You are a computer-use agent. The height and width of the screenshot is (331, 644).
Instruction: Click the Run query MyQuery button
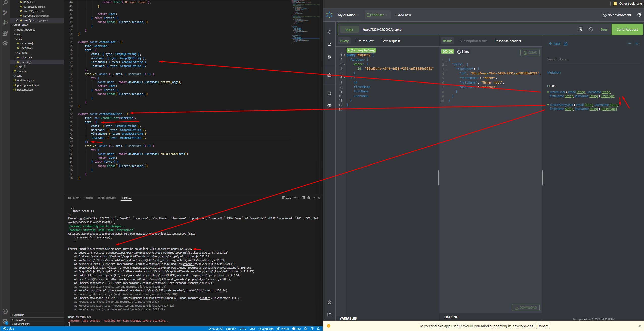pos(360,50)
